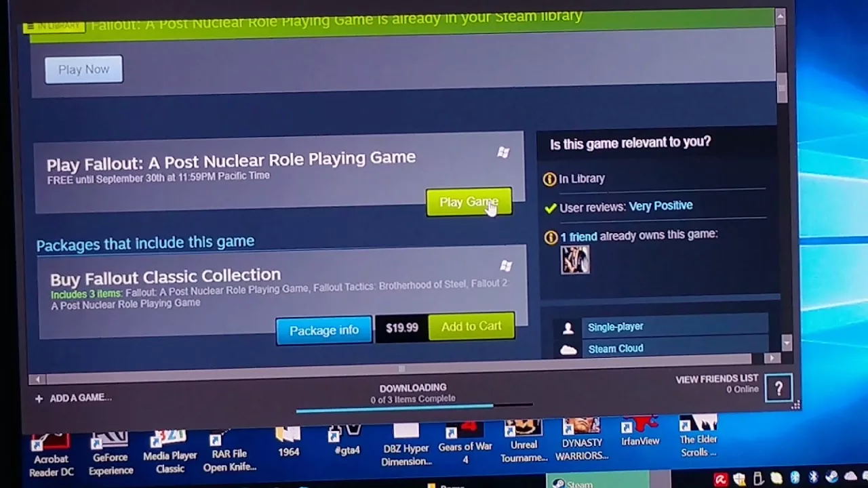Open the friend's avatar thumbnail
Screen dimensions: 868x488
pos(575,260)
